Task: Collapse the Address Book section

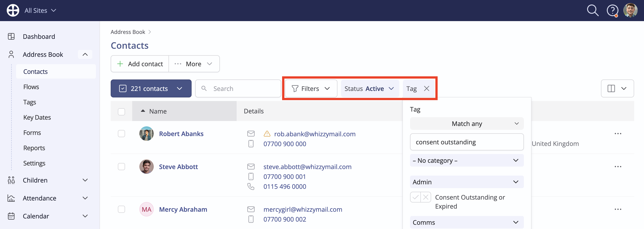Action: [x=85, y=54]
